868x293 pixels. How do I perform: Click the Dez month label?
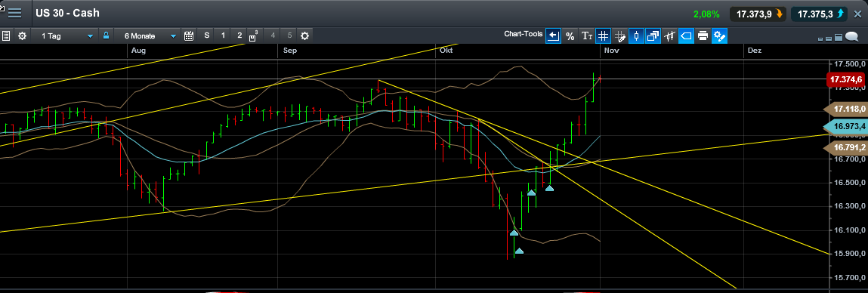[x=755, y=51]
